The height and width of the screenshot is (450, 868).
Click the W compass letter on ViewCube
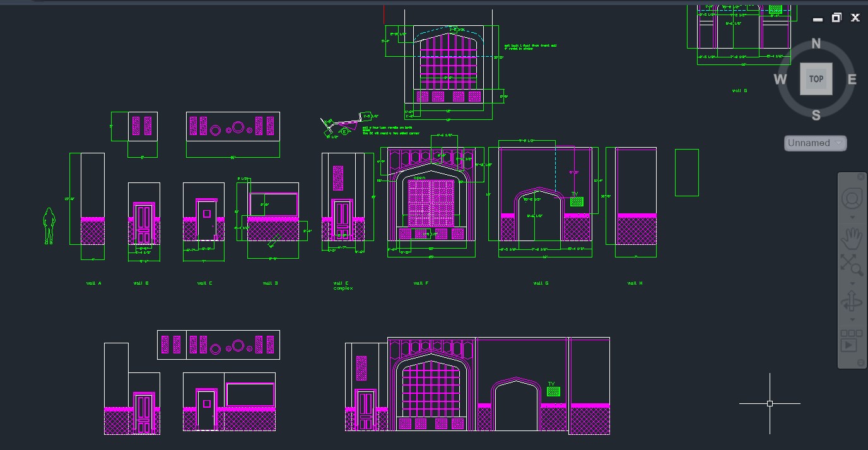[x=780, y=80]
